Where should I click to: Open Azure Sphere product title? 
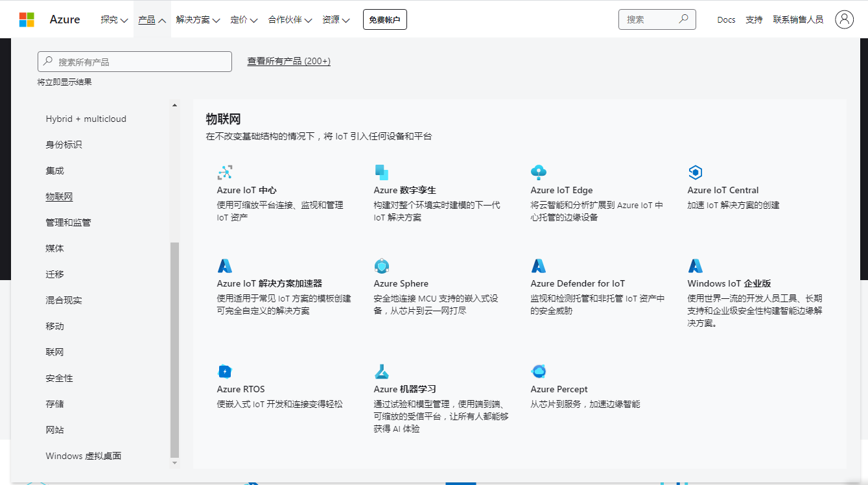pyautogui.click(x=401, y=283)
